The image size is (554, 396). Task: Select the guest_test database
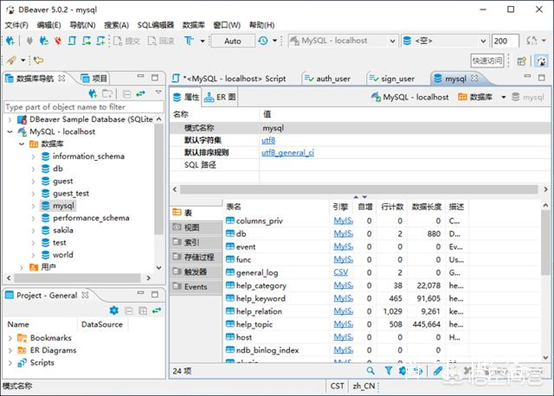65,193
